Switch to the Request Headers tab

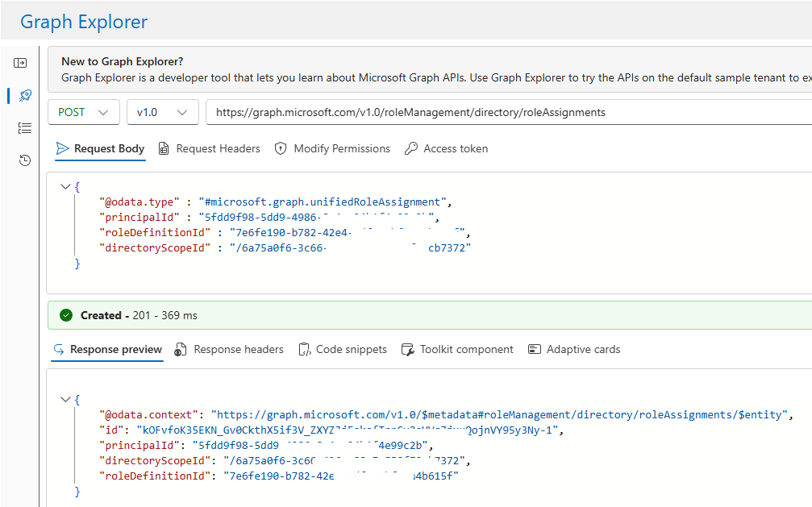(x=210, y=148)
